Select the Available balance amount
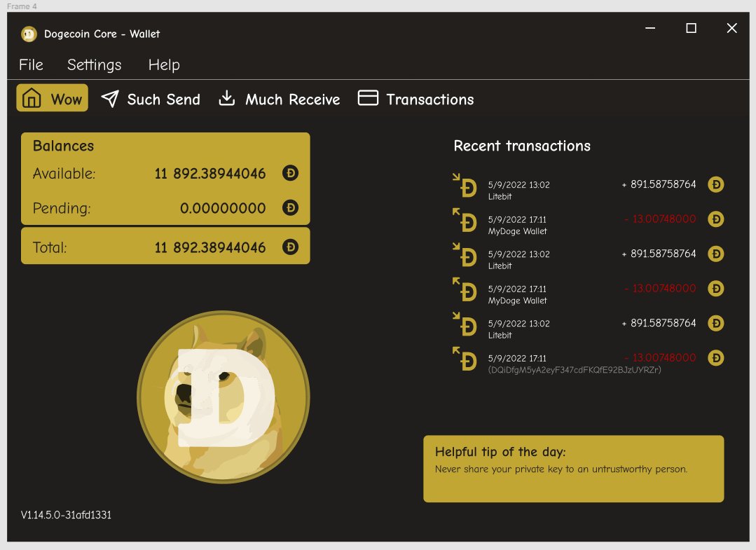This screenshot has width=756, height=550. [209, 174]
